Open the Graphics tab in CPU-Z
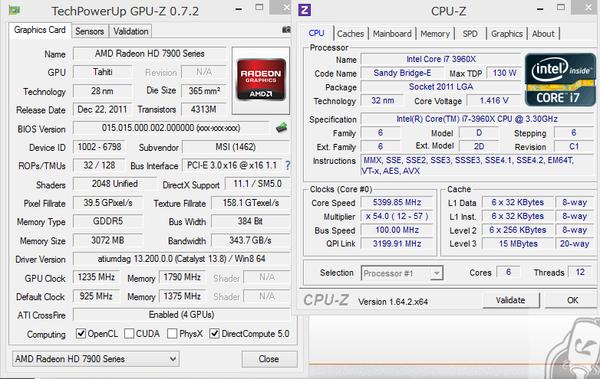This screenshot has height=379, width=600. click(507, 34)
